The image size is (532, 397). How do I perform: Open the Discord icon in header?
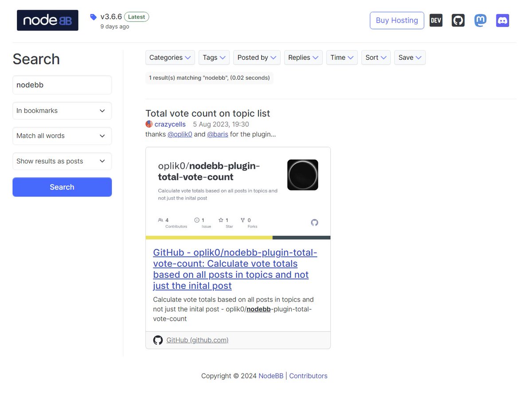point(503,20)
